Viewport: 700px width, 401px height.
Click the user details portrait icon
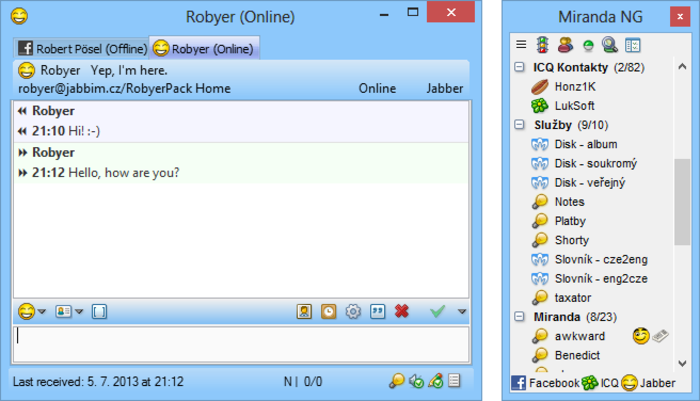(304, 312)
